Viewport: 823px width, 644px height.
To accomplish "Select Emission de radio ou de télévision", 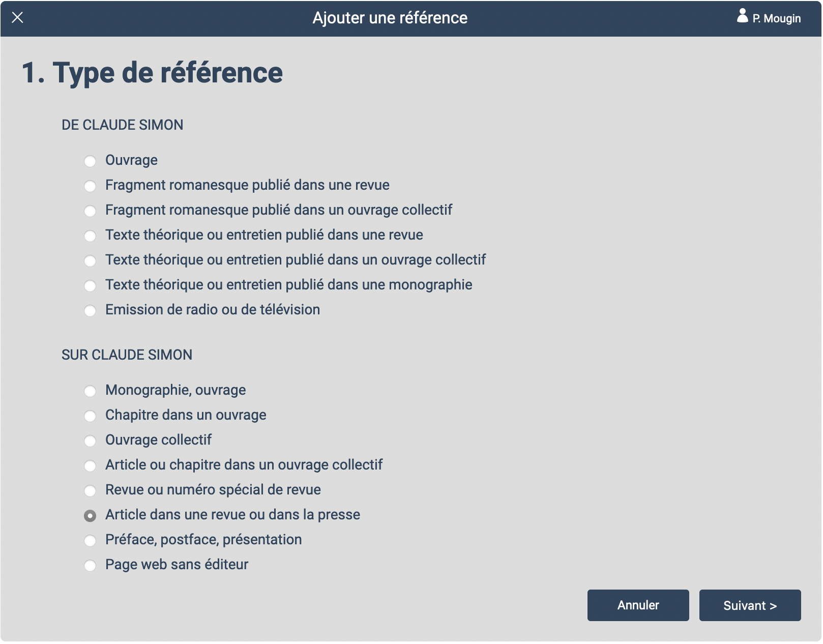I will (90, 311).
